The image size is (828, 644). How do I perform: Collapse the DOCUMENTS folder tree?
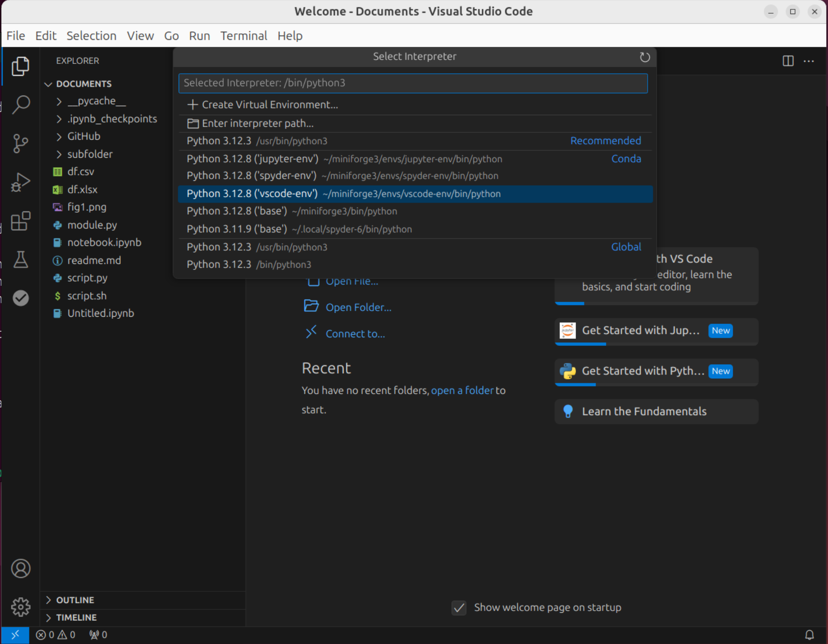pos(48,84)
